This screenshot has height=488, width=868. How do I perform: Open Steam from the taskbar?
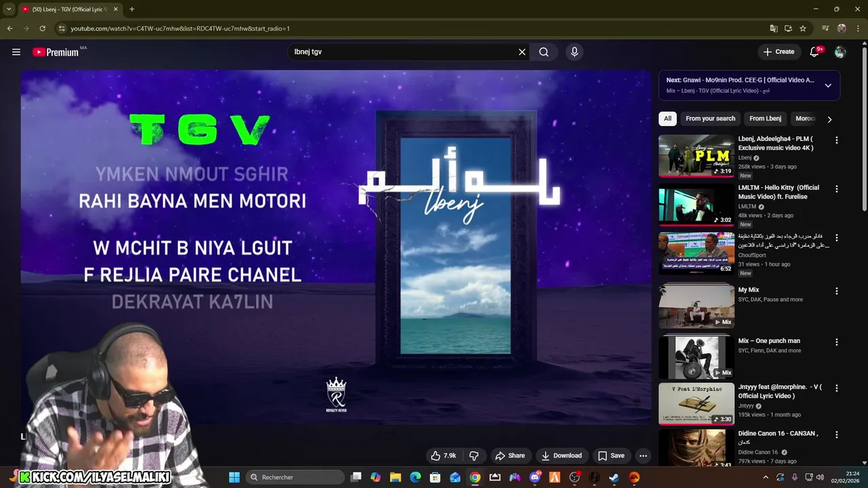614,477
